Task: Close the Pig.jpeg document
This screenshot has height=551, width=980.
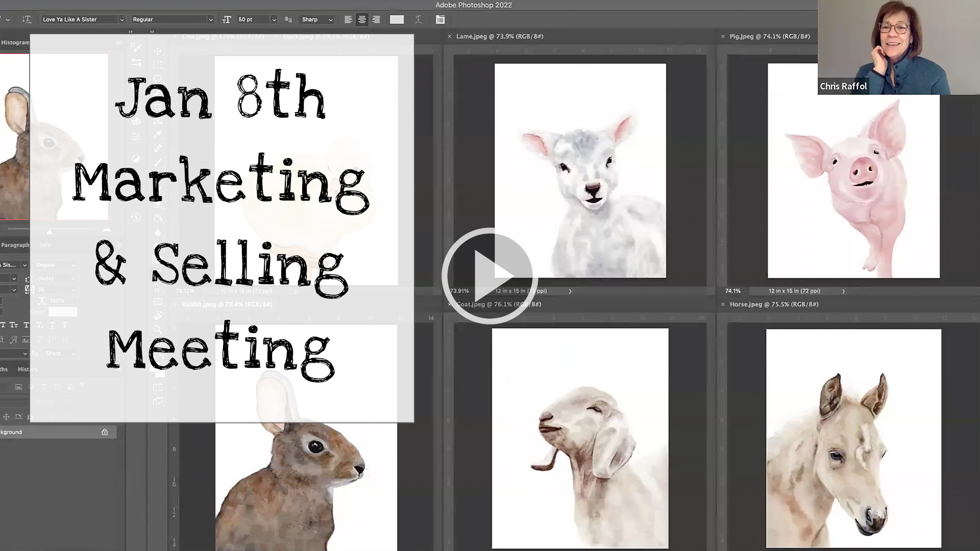Action: coord(723,36)
